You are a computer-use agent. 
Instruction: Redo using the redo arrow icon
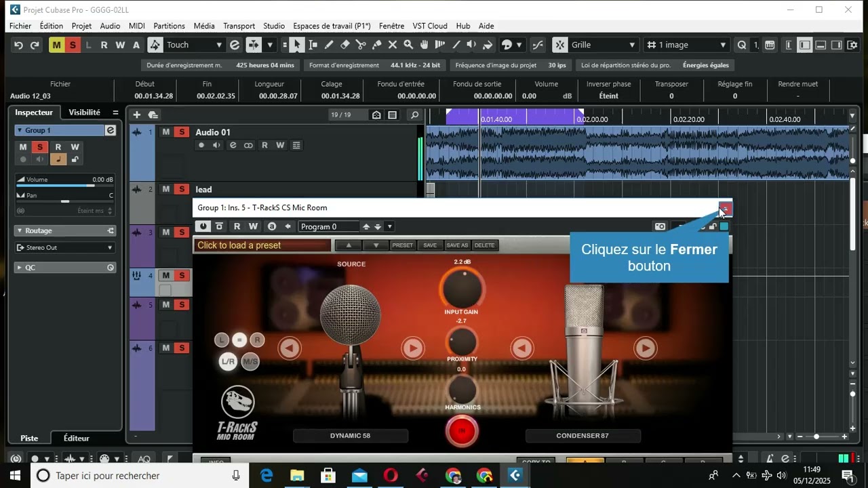click(x=35, y=45)
